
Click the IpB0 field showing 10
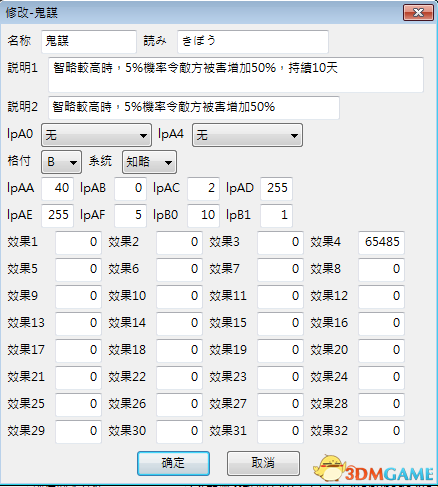tap(203, 216)
